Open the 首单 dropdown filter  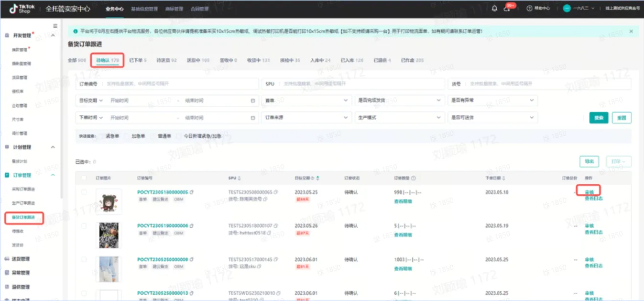307,100
